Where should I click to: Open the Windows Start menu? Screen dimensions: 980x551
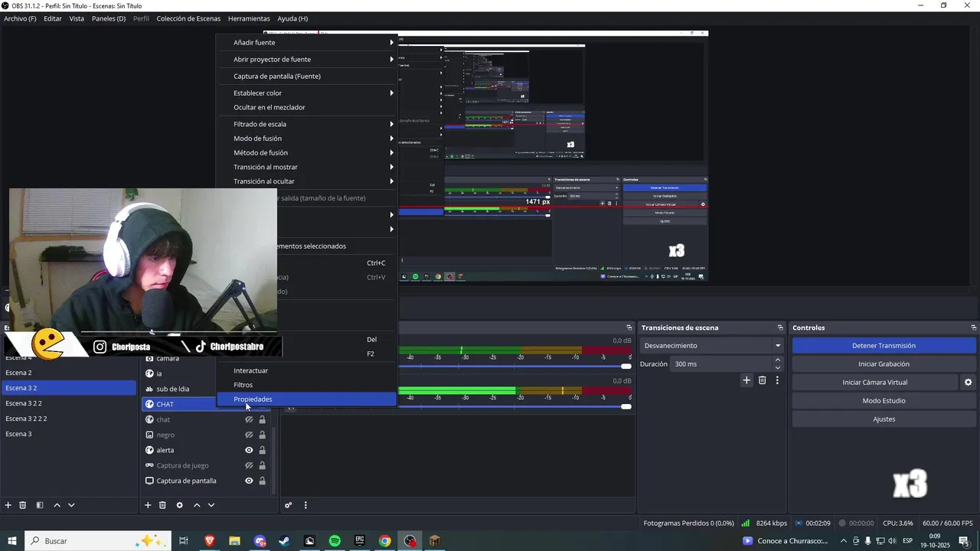(12, 541)
